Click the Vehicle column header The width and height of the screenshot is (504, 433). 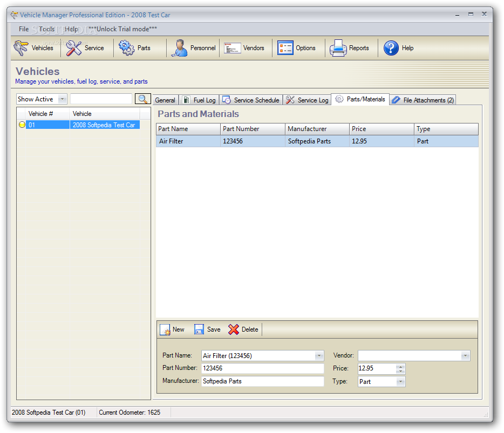105,114
